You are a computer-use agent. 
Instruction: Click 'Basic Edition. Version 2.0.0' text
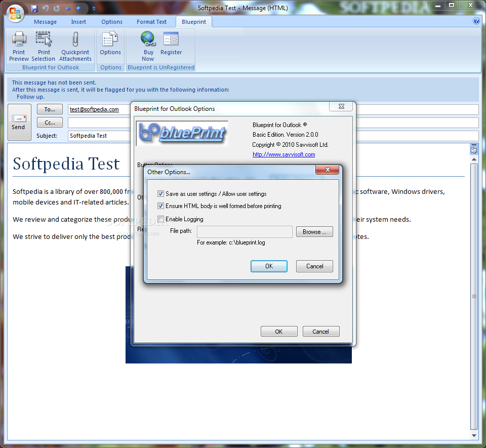point(285,135)
